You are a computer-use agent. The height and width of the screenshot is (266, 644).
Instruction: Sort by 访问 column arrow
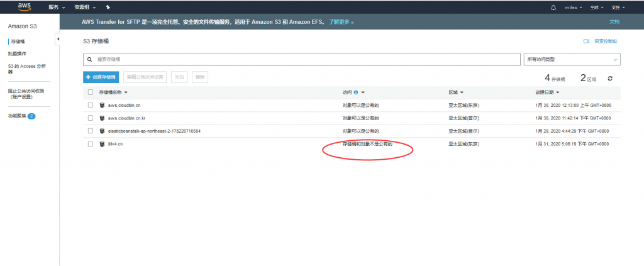[x=363, y=92]
